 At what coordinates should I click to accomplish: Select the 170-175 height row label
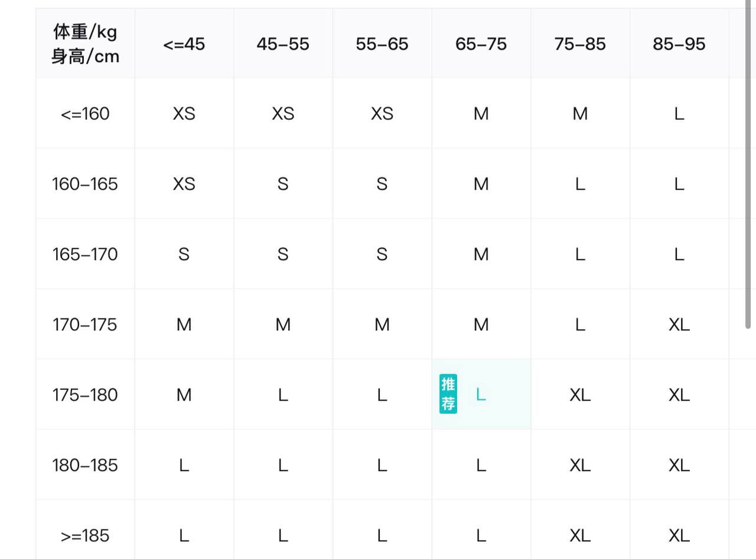[x=85, y=324]
